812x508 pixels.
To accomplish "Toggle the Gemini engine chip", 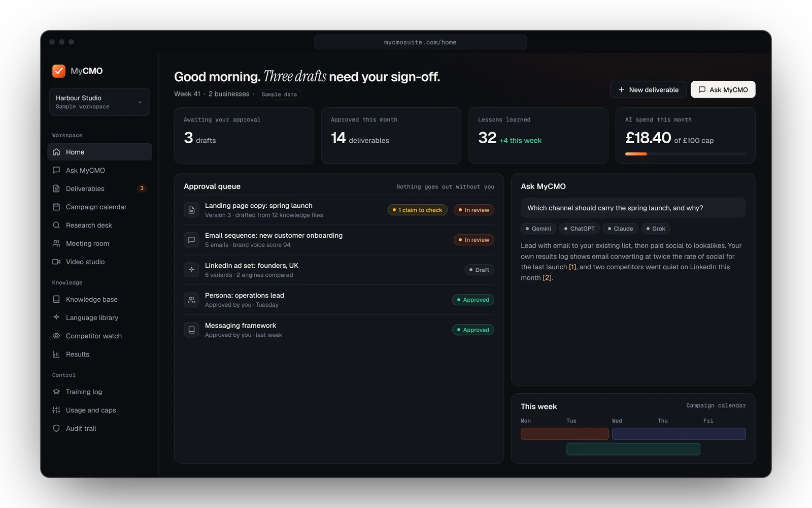I will [x=538, y=229].
